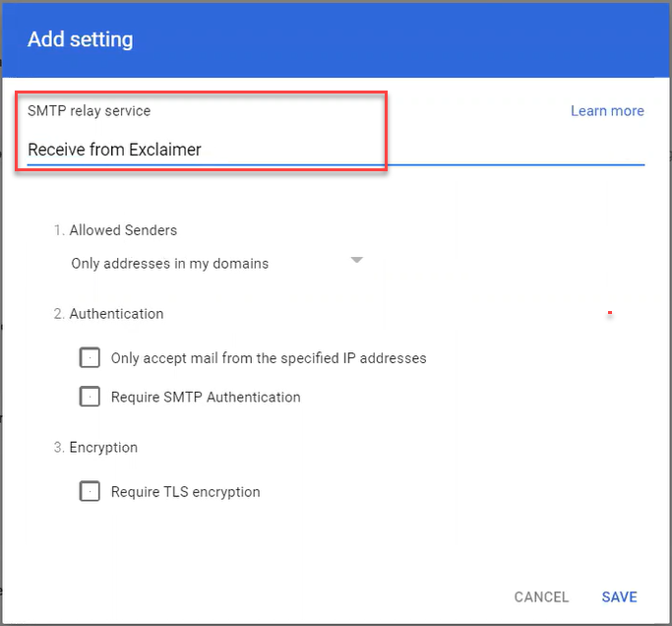Viewport: 672px width, 626px height.
Task: Open "Only addresses in my domains" selector
Action: coord(170,264)
